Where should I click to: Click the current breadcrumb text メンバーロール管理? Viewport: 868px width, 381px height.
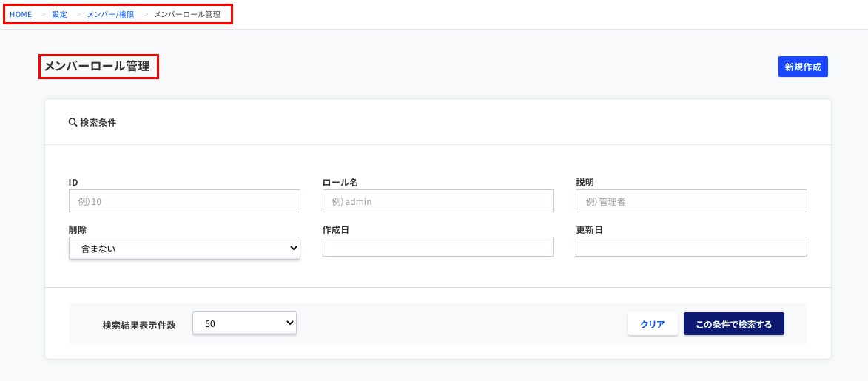click(x=187, y=14)
